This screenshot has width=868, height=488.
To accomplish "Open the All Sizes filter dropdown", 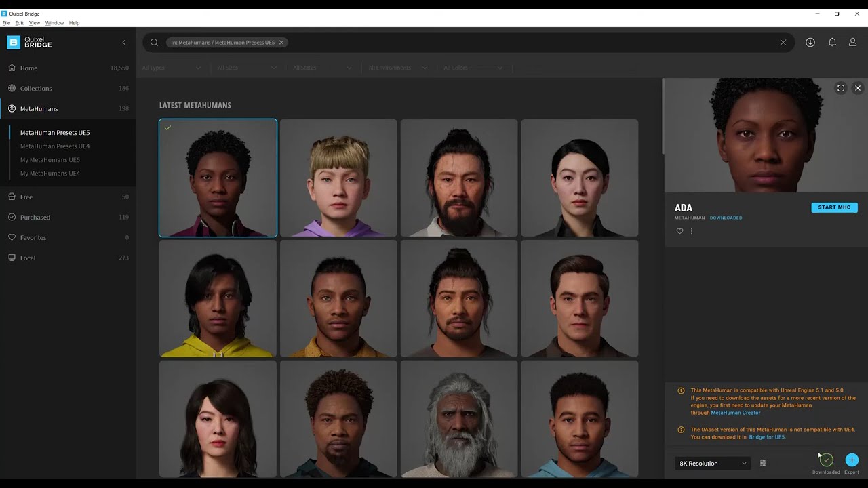I will (247, 68).
